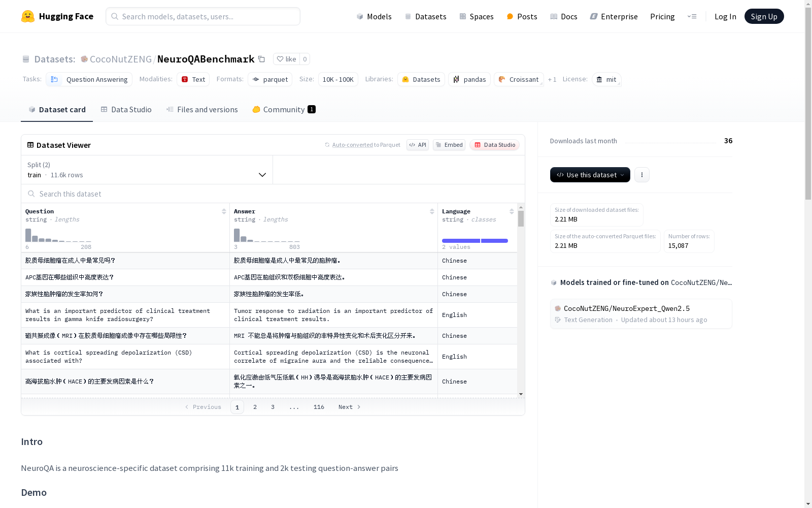Image resolution: width=812 pixels, height=508 pixels.
Task: Open Enterprise in top navigation
Action: [x=614, y=16]
